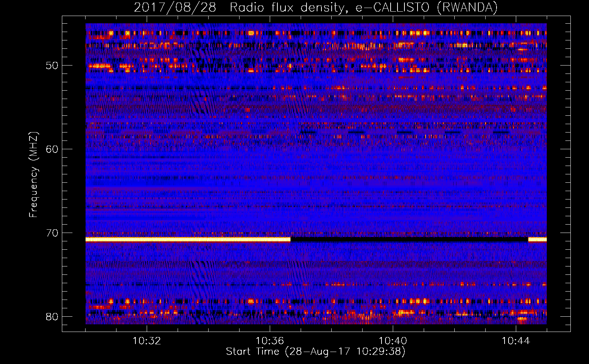
Task: Click the '10:40' time tick label
Action: [393, 341]
